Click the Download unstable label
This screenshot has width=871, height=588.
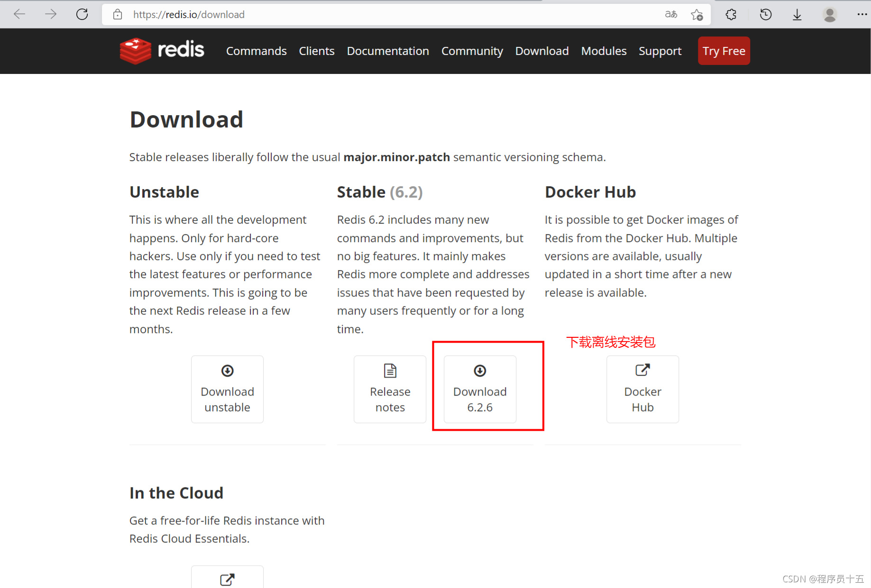point(228,399)
